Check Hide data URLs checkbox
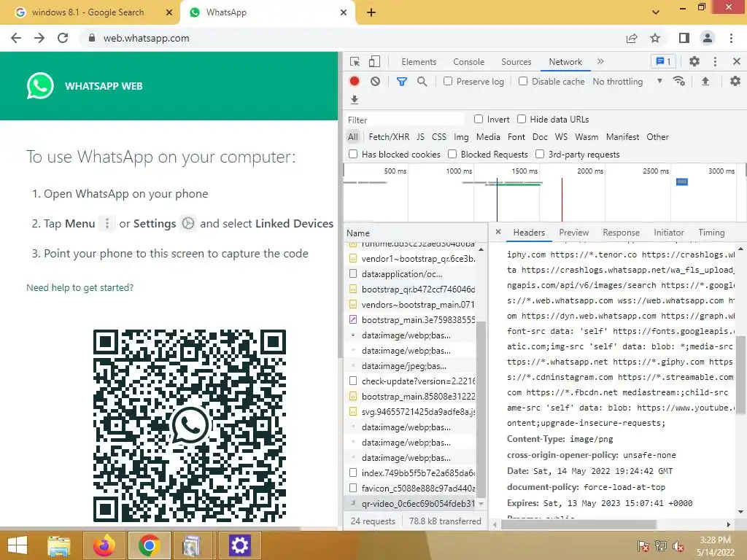 (522, 119)
